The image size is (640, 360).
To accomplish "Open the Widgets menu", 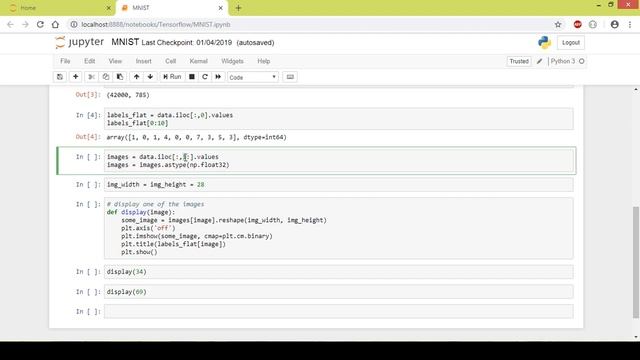I will (232, 61).
